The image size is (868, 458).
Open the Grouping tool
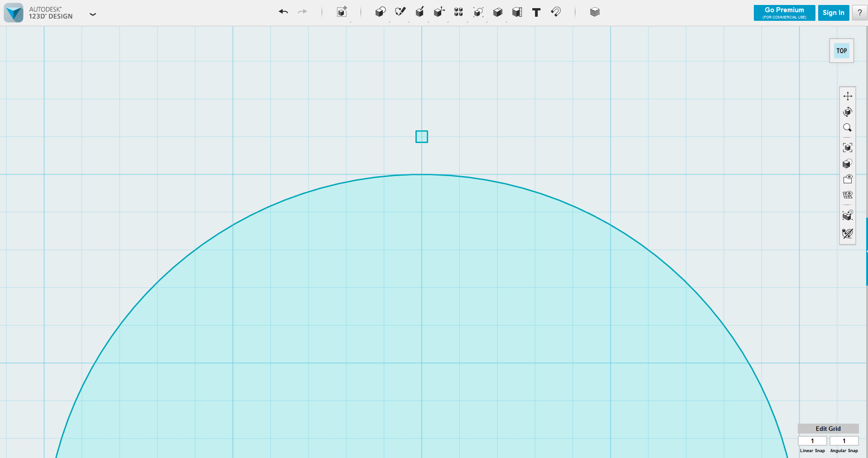click(x=478, y=12)
